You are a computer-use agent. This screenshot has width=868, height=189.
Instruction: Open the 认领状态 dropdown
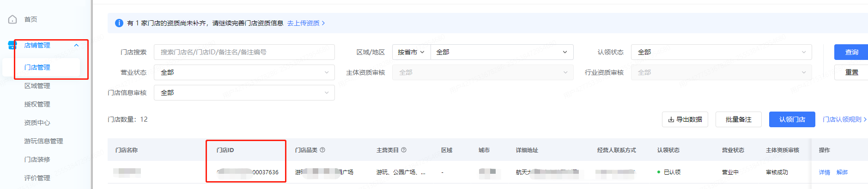(721, 52)
